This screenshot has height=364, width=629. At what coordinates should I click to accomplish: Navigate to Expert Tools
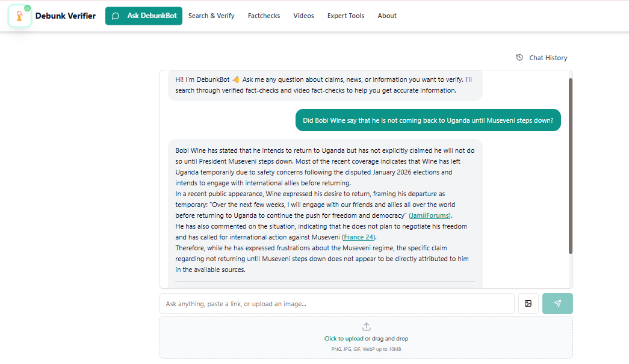pos(345,16)
